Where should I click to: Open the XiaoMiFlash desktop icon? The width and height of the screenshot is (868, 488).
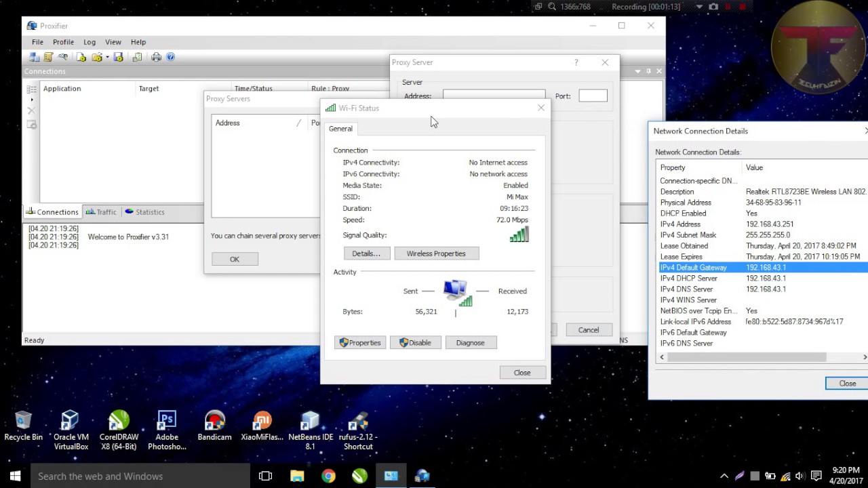[x=262, y=427]
